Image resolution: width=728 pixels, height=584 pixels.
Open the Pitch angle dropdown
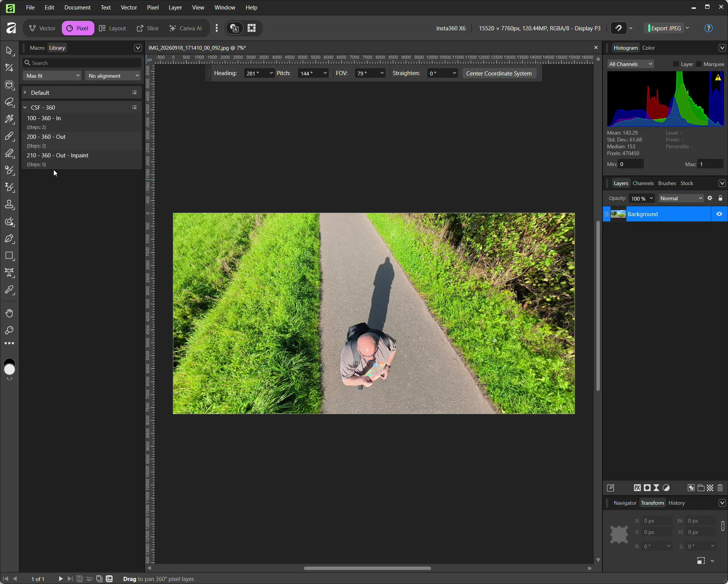325,73
